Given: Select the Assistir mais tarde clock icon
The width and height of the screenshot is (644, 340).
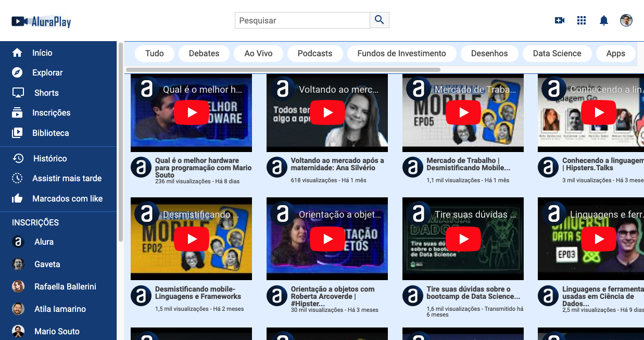Looking at the screenshot, I should [x=18, y=178].
